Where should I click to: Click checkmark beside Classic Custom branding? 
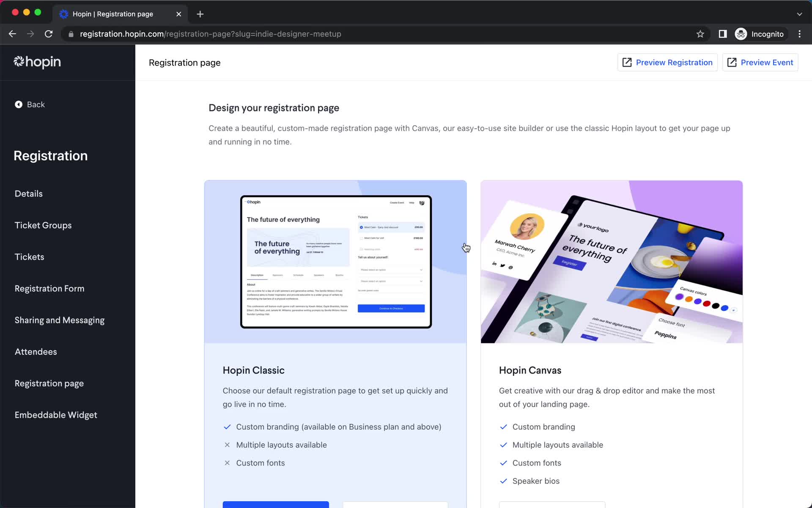(x=227, y=427)
